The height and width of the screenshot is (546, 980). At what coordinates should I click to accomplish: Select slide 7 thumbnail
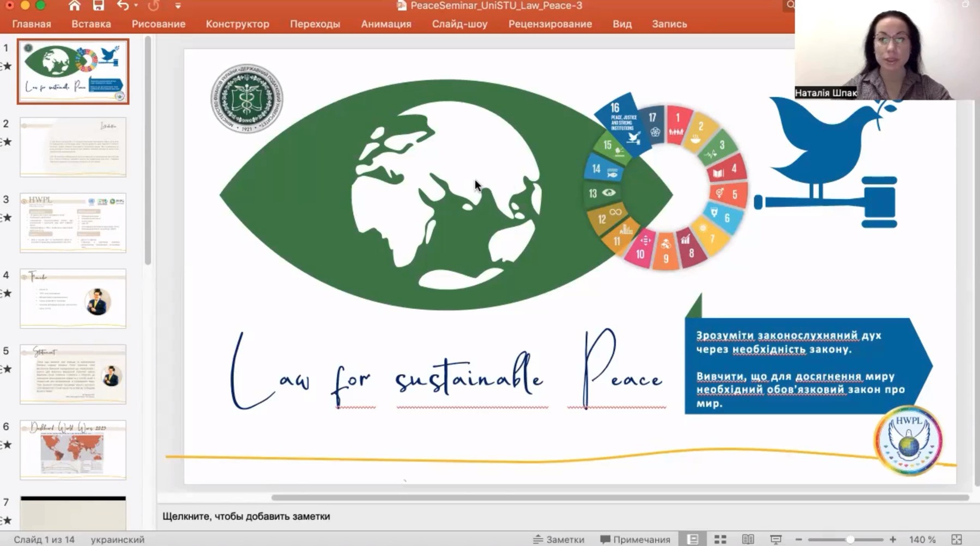click(x=73, y=513)
